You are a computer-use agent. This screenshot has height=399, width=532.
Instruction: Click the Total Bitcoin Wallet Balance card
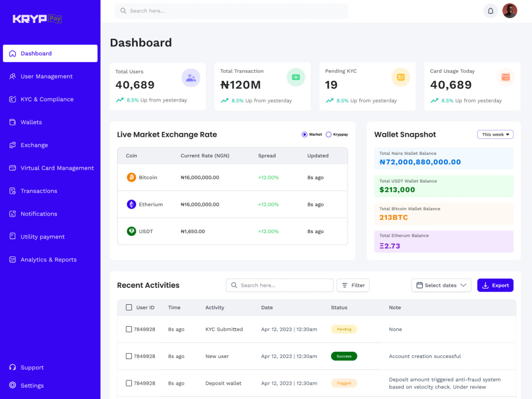coord(444,214)
